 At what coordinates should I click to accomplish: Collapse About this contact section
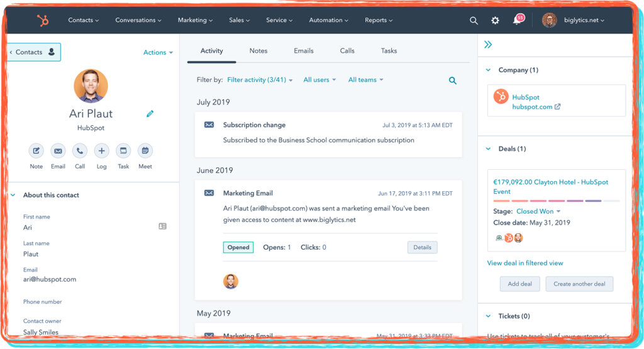(13, 195)
